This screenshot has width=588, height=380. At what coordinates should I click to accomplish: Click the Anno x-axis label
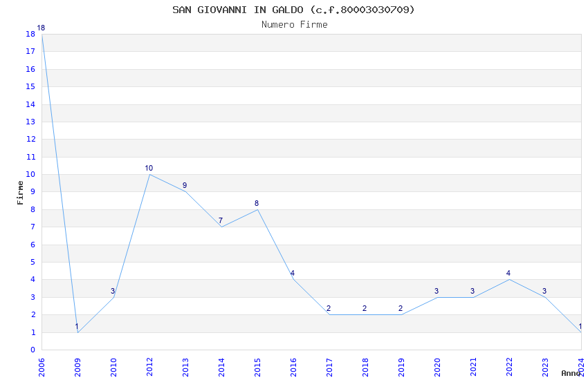(x=571, y=373)
